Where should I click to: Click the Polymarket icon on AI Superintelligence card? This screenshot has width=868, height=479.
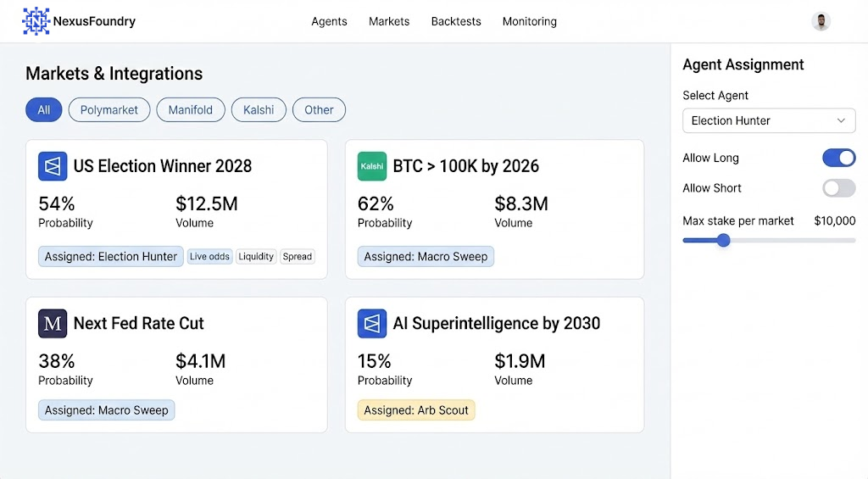372,323
